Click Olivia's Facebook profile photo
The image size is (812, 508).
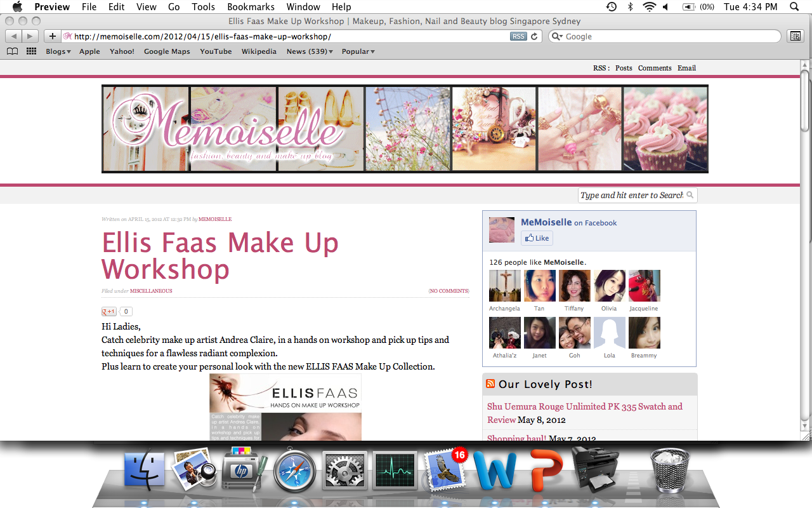(609, 286)
